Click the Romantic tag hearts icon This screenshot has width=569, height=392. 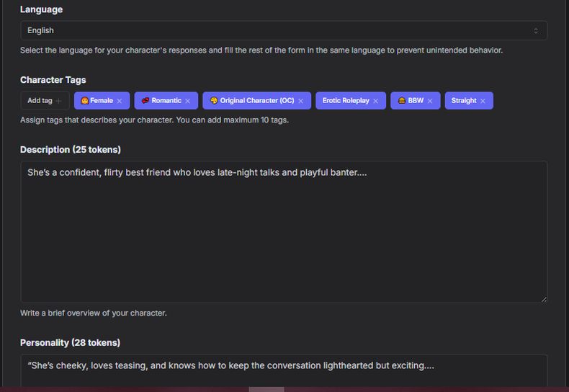pyautogui.click(x=145, y=101)
